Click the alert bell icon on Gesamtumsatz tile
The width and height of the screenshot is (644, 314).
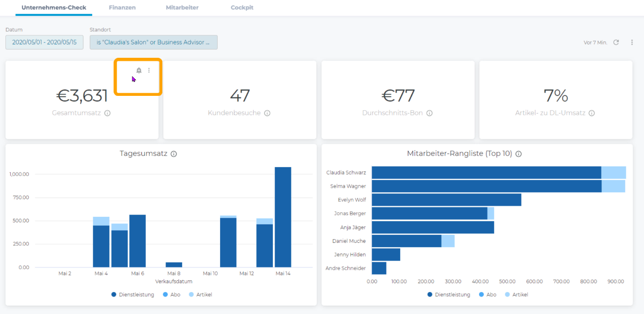coord(139,70)
